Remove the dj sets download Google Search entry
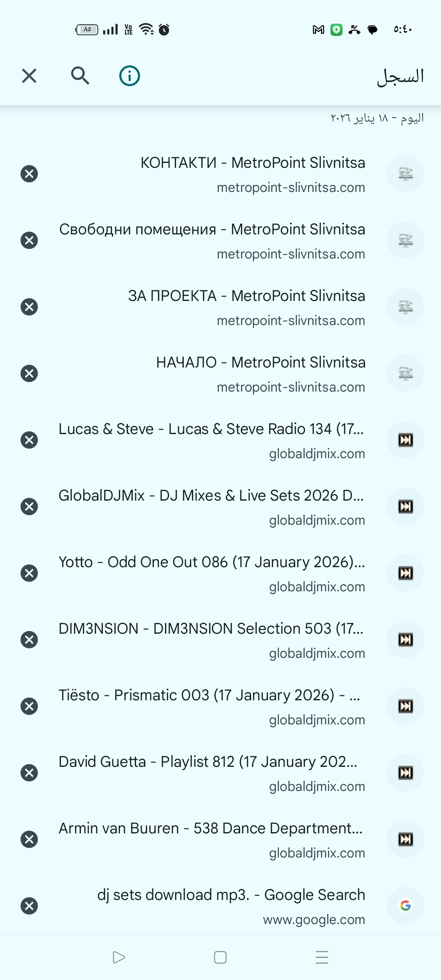 coord(29,906)
